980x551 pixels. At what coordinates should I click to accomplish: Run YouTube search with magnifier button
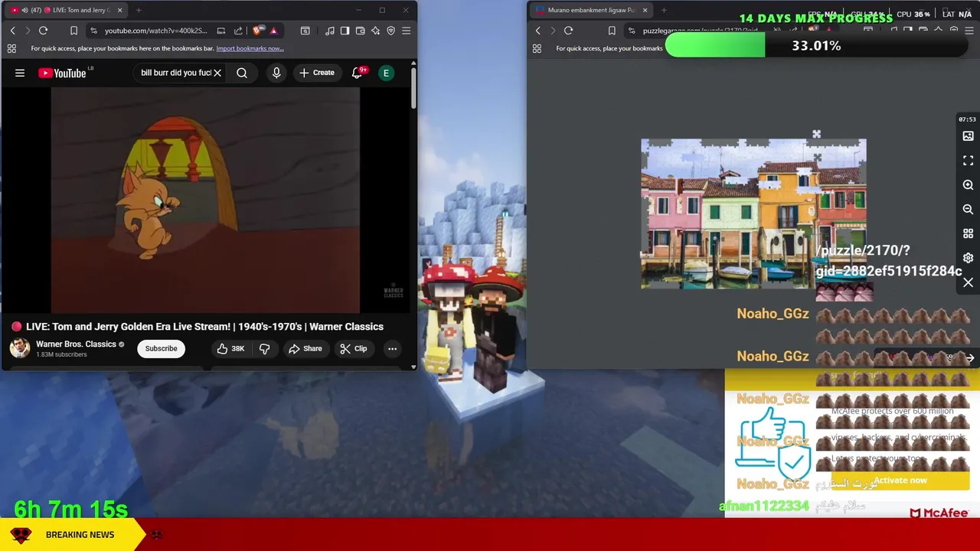pos(242,73)
